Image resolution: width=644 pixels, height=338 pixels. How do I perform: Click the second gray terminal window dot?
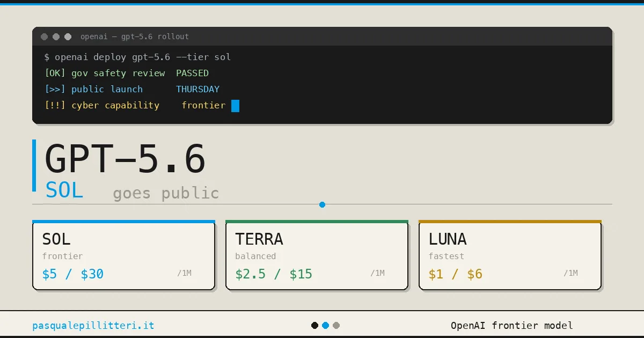(56, 36)
